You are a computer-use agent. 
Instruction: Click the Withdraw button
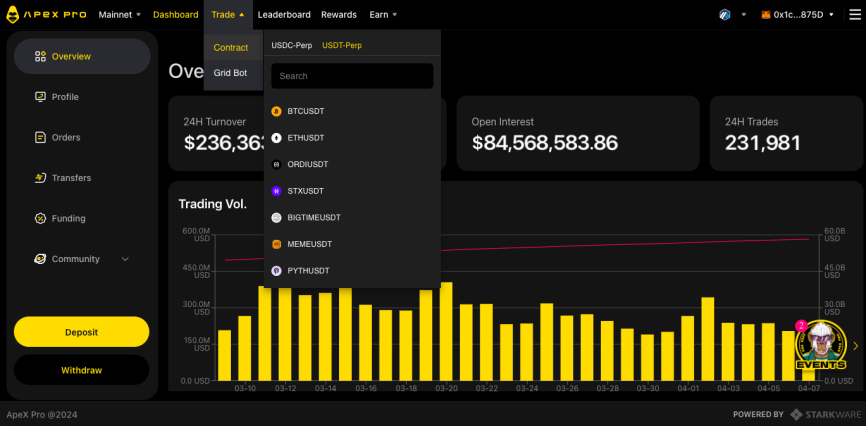point(82,370)
